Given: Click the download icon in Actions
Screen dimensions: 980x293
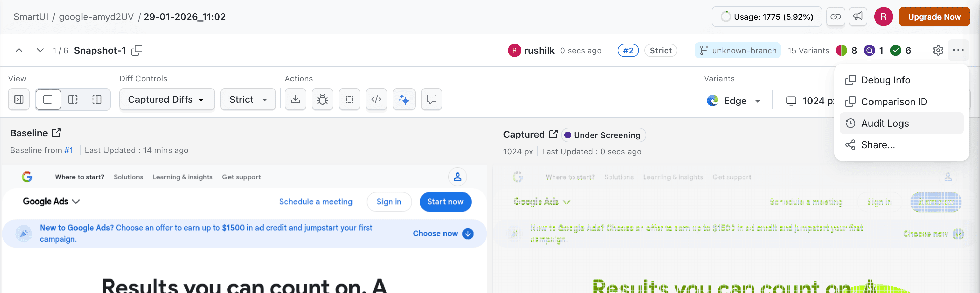Looking at the screenshot, I should (295, 100).
